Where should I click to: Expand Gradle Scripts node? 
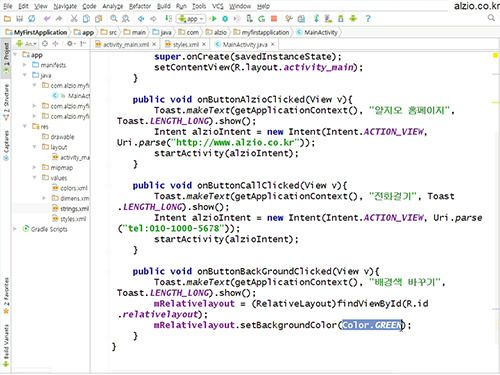pyautogui.click(x=15, y=229)
